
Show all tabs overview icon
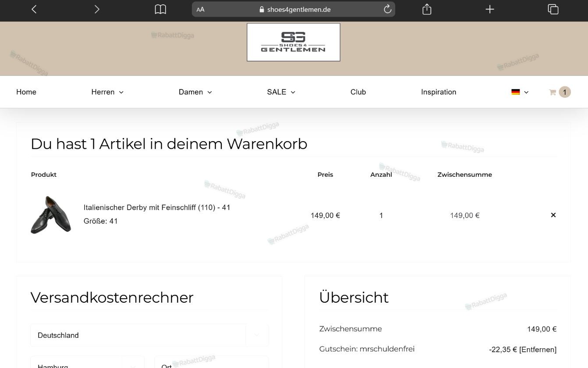(x=553, y=9)
